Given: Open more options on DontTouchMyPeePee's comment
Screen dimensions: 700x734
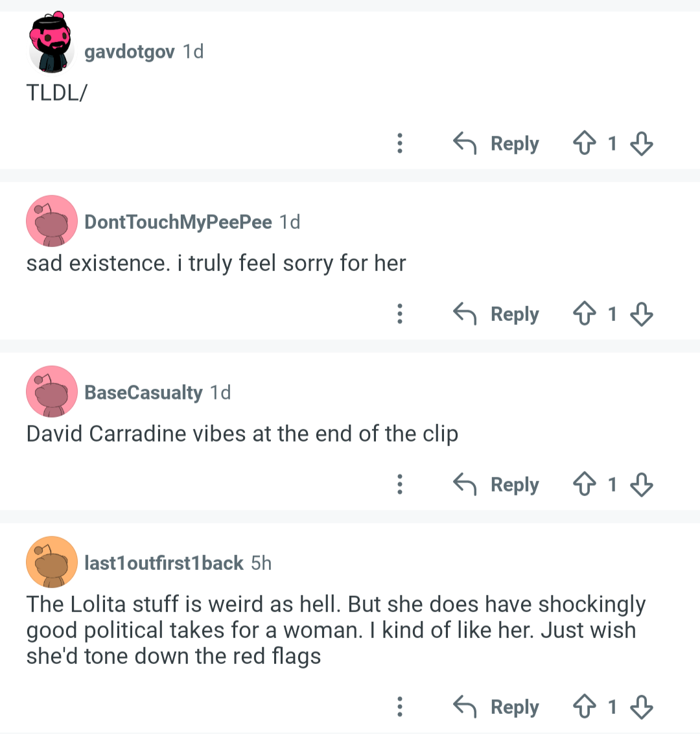Looking at the screenshot, I should 400,314.
